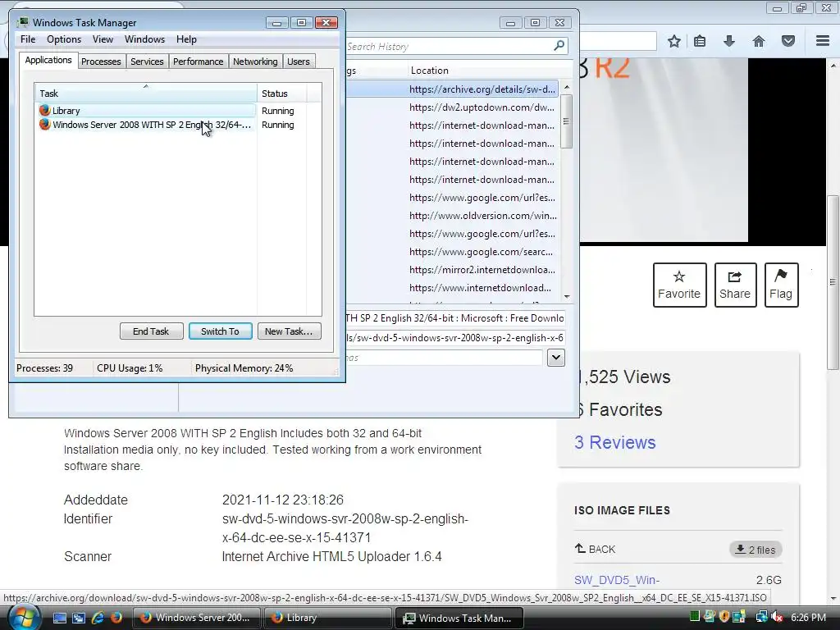Click Show Desktop quick launch icon
Image resolution: width=840 pixels, height=630 pixels.
point(59,618)
